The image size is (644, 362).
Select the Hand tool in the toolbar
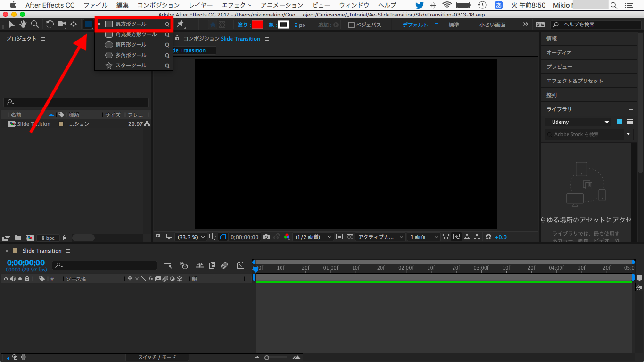pos(23,24)
